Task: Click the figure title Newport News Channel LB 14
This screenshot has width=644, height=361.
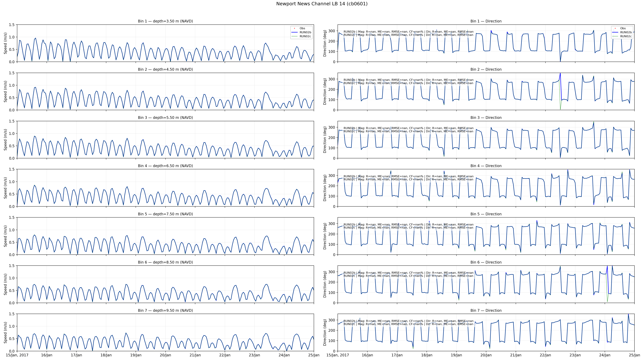Action: [x=322, y=4]
